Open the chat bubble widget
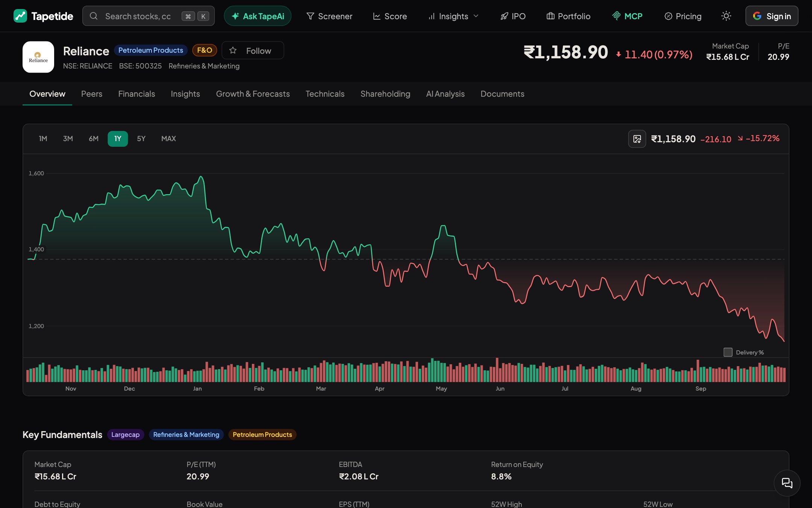The width and height of the screenshot is (812, 508). (x=787, y=483)
